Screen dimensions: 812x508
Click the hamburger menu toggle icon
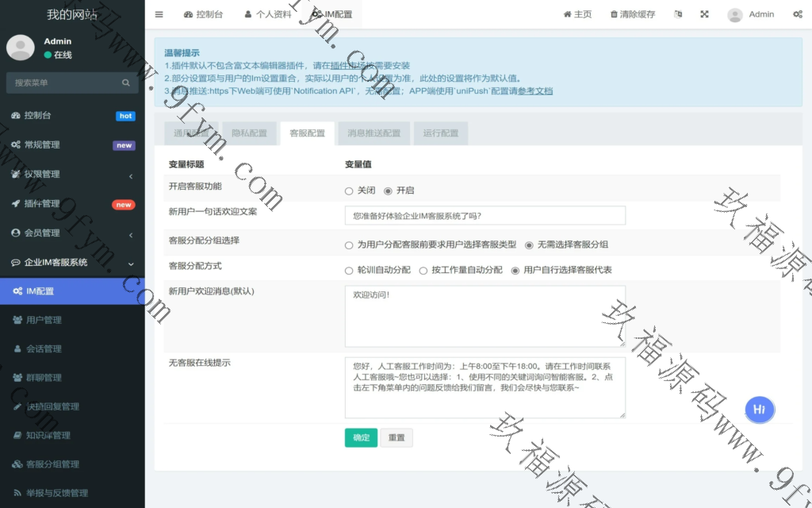tap(159, 14)
